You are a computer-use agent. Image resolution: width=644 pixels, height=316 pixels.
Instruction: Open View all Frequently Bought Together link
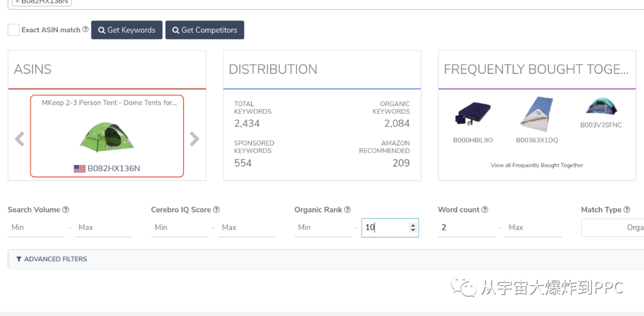pyautogui.click(x=537, y=165)
